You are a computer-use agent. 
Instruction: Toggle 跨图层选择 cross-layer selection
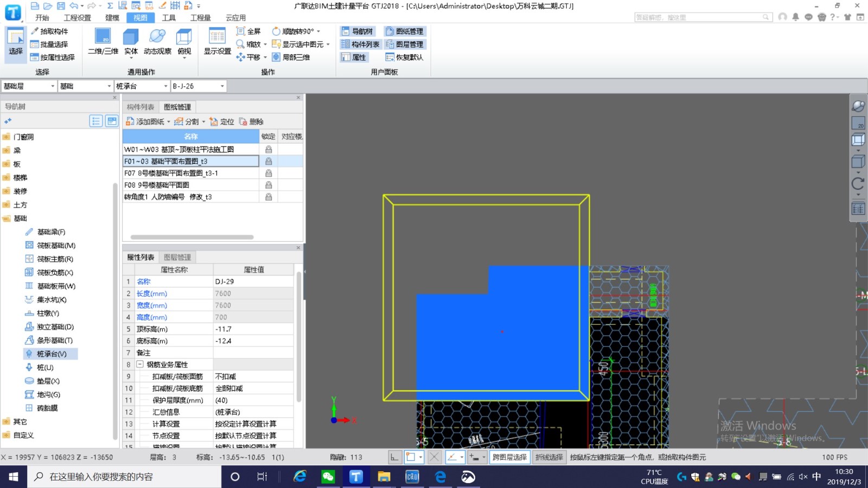[509, 457]
